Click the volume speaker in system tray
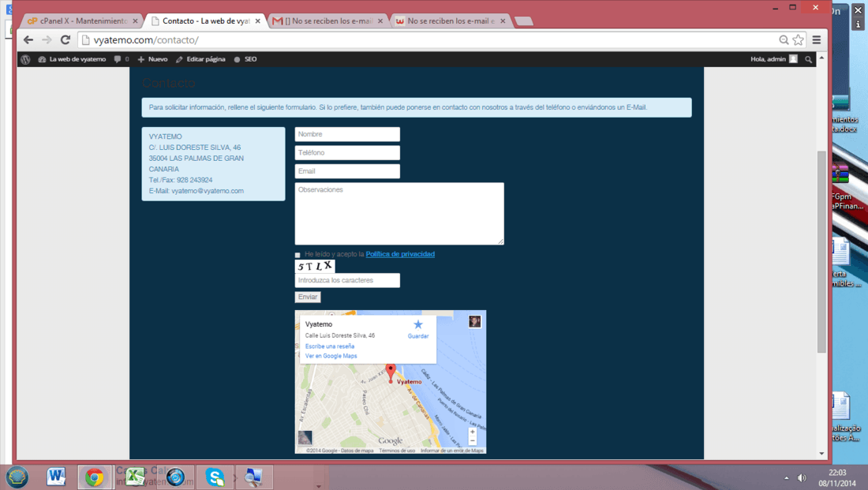Image resolution: width=868 pixels, height=490 pixels. pyautogui.click(x=802, y=478)
